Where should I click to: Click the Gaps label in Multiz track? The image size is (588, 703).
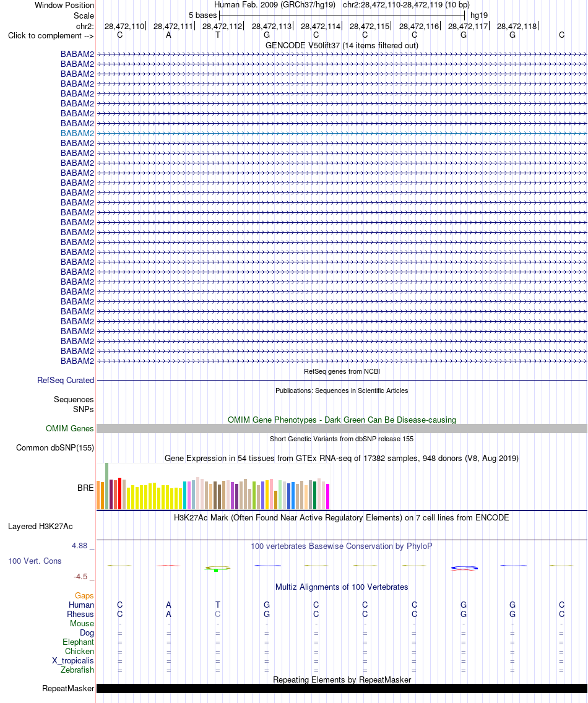point(84,595)
